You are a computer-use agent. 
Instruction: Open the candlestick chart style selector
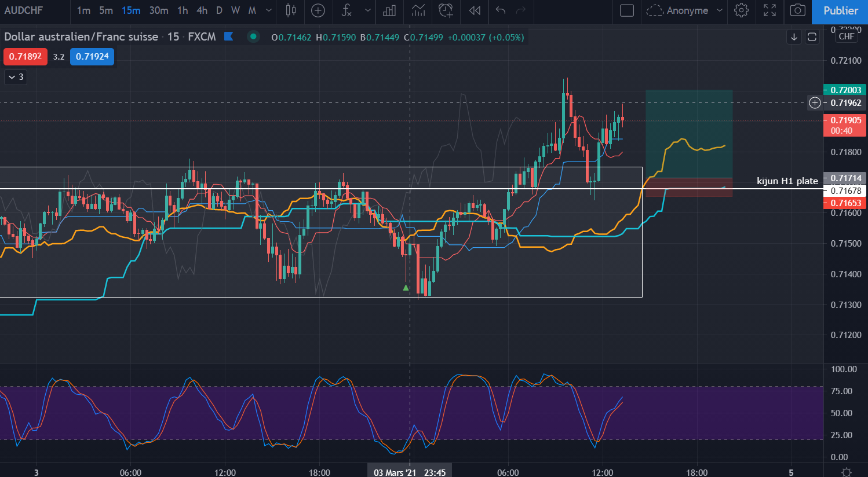tap(291, 10)
